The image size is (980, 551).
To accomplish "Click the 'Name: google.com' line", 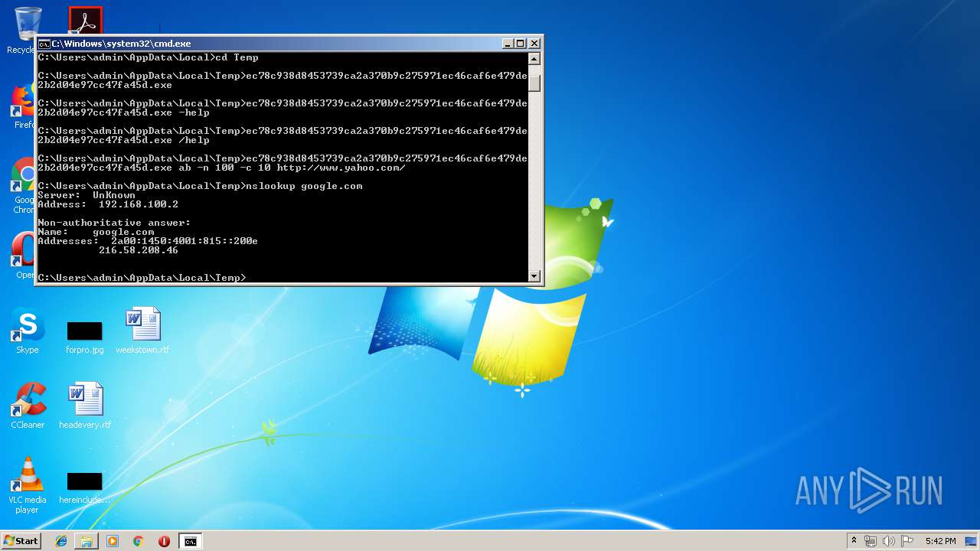I will coord(96,232).
